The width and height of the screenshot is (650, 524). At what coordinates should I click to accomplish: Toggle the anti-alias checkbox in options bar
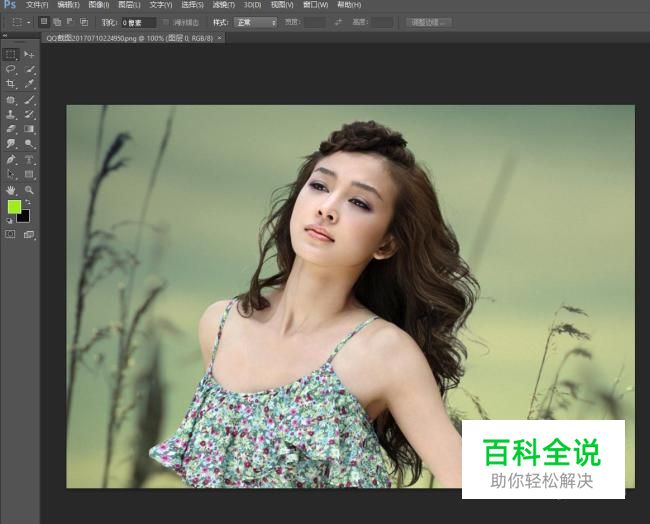[x=165, y=22]
